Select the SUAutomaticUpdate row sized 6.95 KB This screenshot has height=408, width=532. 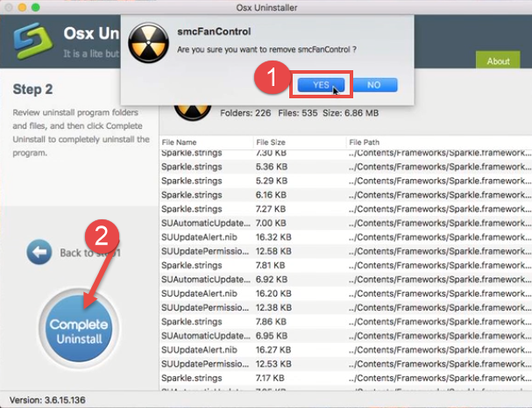345,336
